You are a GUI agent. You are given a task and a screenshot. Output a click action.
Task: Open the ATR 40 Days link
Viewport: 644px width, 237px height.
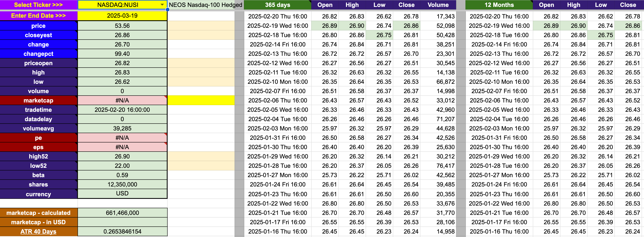(x=38, y=232)
